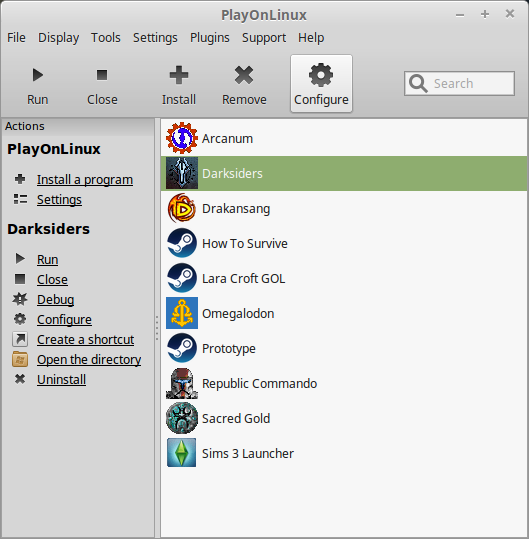Open the Tools menu
This screenshot has width=529, height=539.
tap(106, 37)
